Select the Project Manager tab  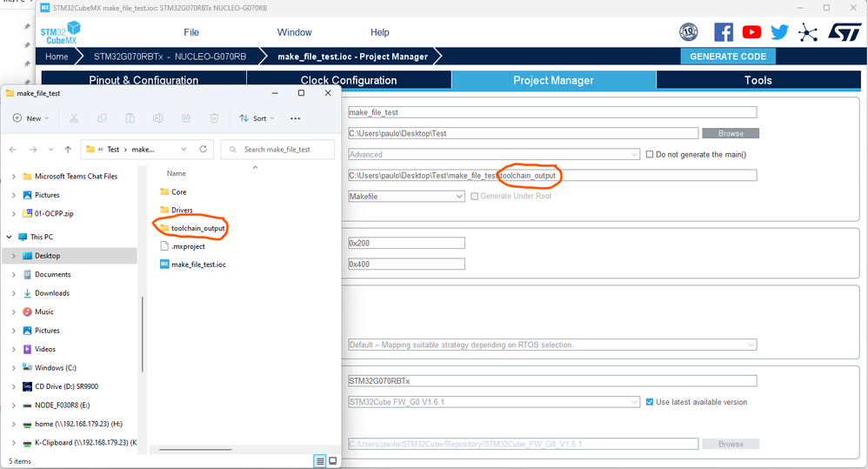click(553, 80)
